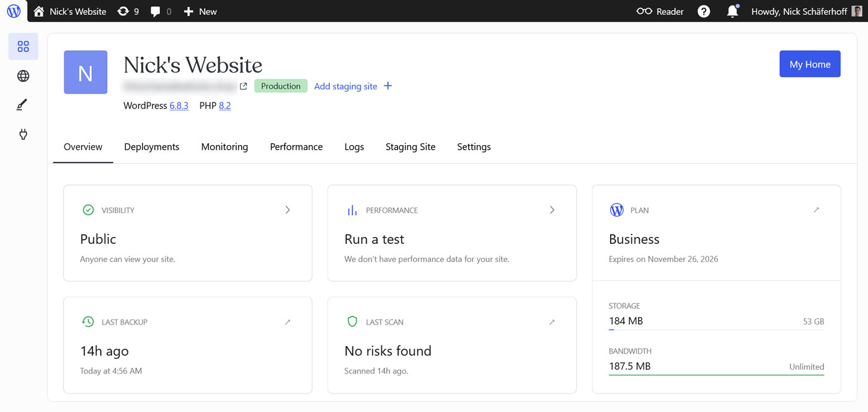Switch to the Staging Site tab
Image resolution: width=868 pixels, height=412 pixels.
click(x=410, y=146)
